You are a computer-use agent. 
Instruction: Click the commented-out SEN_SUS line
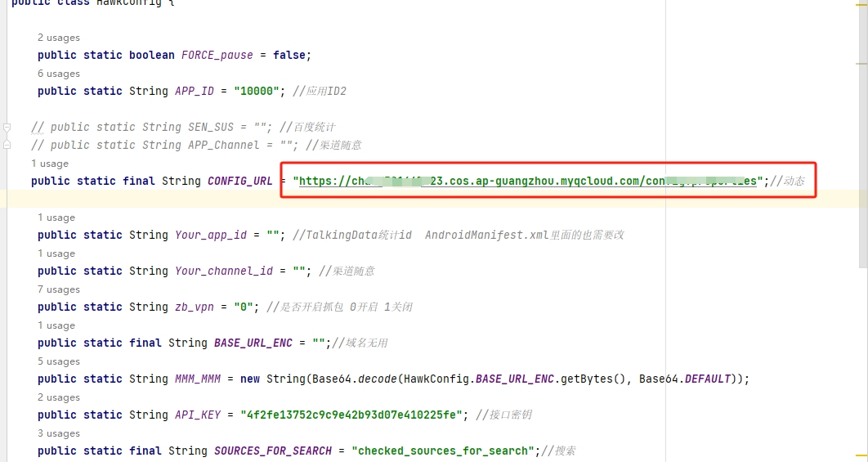[183, 128]
